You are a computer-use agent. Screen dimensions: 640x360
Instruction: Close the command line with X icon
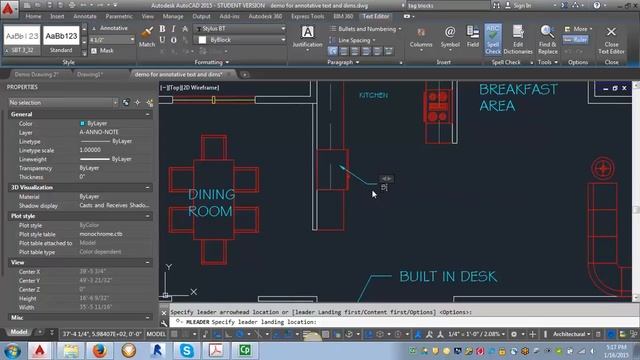pos(164,313)
